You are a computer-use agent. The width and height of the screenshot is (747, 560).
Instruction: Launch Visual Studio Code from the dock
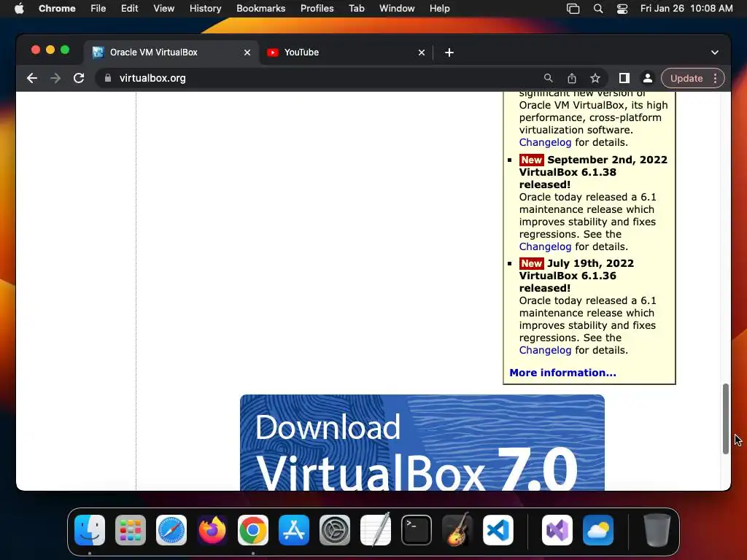[x=498, y=530]
